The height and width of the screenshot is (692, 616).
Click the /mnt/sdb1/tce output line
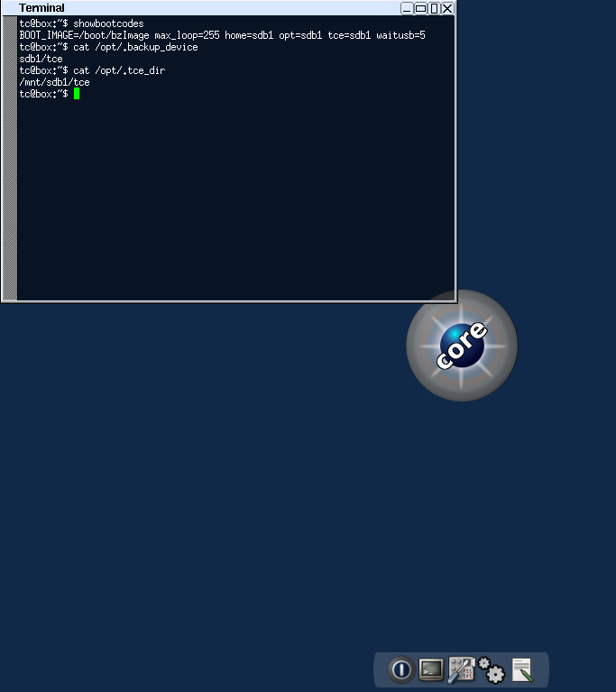(x=54, y=82)
